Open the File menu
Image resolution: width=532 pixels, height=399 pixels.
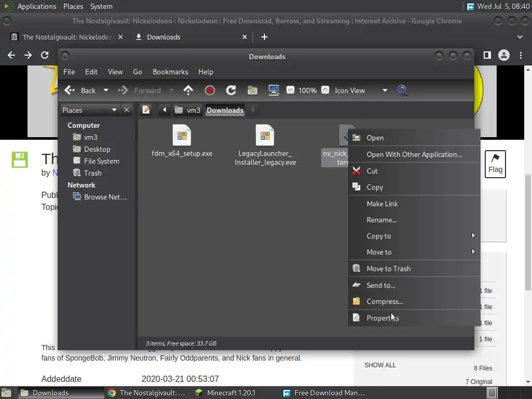point(69,72)
